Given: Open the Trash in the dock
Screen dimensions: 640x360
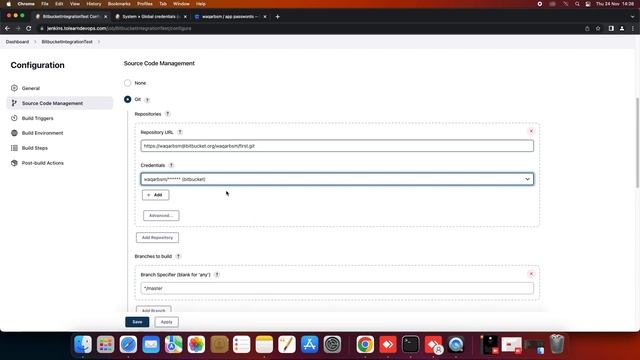Looking at the screenshot, I should click(557, 344).
